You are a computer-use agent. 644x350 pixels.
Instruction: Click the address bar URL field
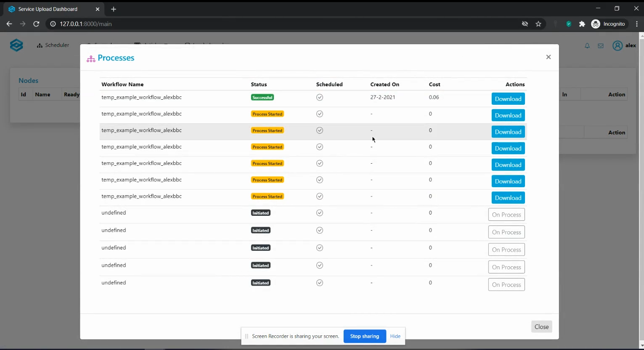(252, 24)
